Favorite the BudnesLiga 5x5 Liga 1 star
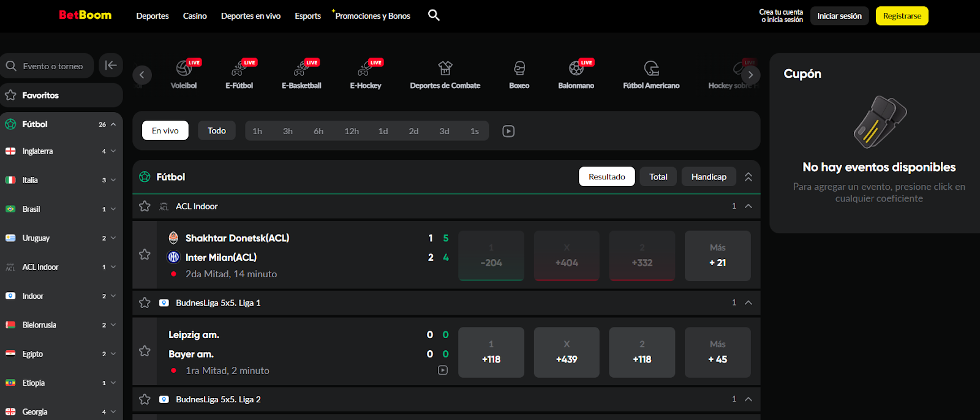The image size is (980, 420). [x=145, y=302]
